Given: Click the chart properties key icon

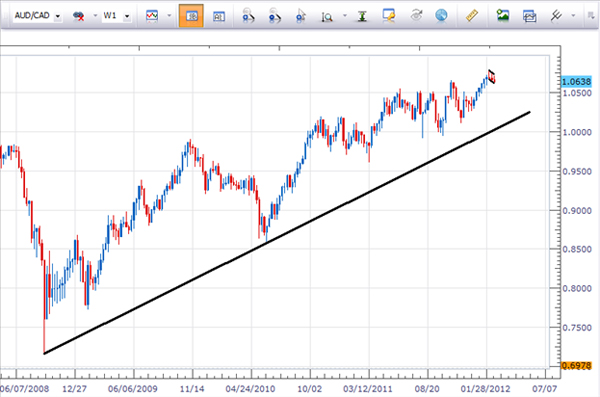Looking at the screenshot, I should pos(388,16).
